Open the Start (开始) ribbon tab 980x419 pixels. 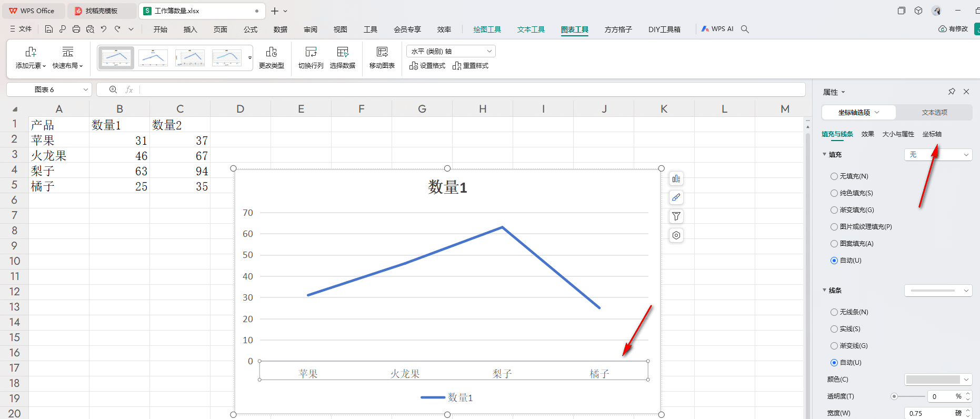161,29
